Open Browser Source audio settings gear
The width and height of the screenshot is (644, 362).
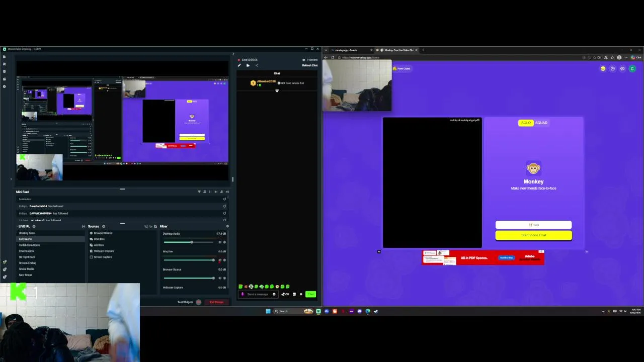(x=224, y=278)
